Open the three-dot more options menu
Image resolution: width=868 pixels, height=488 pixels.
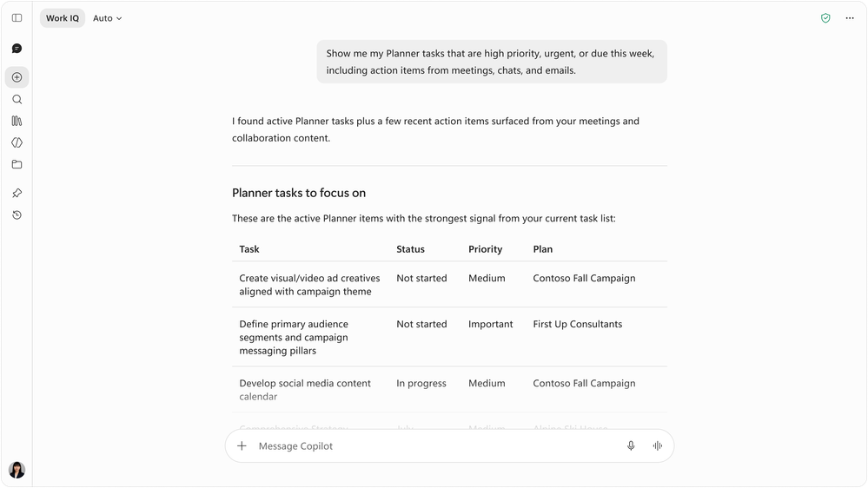coord(850,18)
